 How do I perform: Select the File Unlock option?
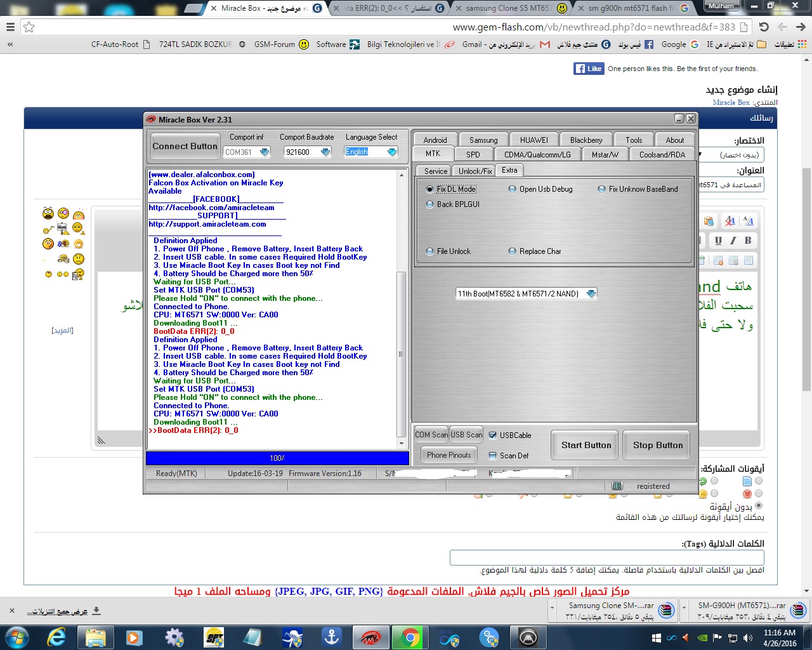tap(430, 251)
